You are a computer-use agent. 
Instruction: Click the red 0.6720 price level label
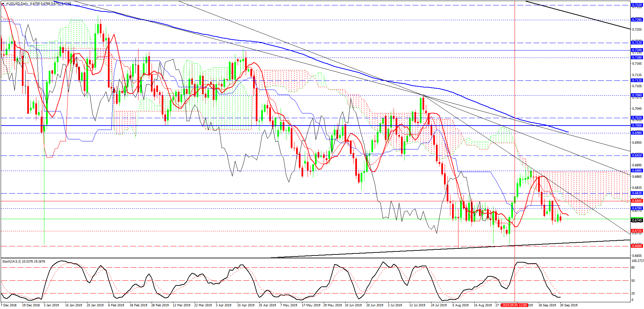point(637,231)
